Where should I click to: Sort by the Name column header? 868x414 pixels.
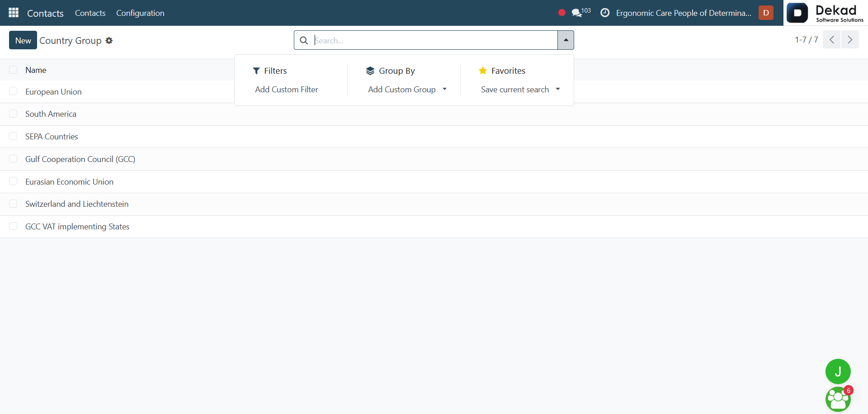click(36, 70)
